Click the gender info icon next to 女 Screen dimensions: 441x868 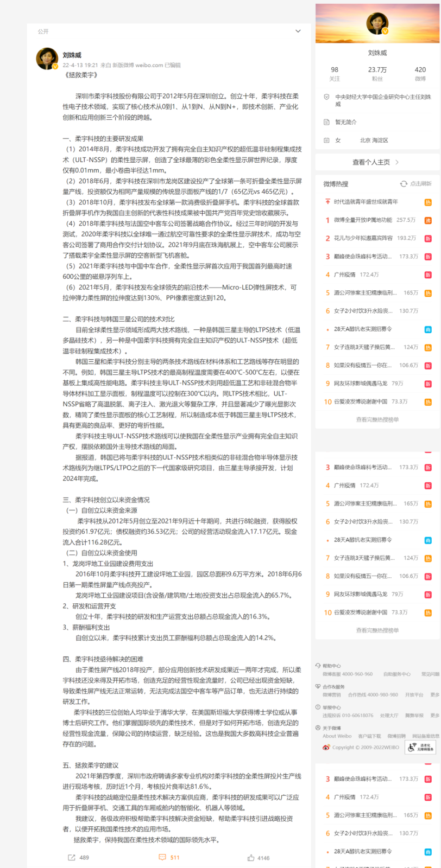pyautogui.click(x=326, y=140)
